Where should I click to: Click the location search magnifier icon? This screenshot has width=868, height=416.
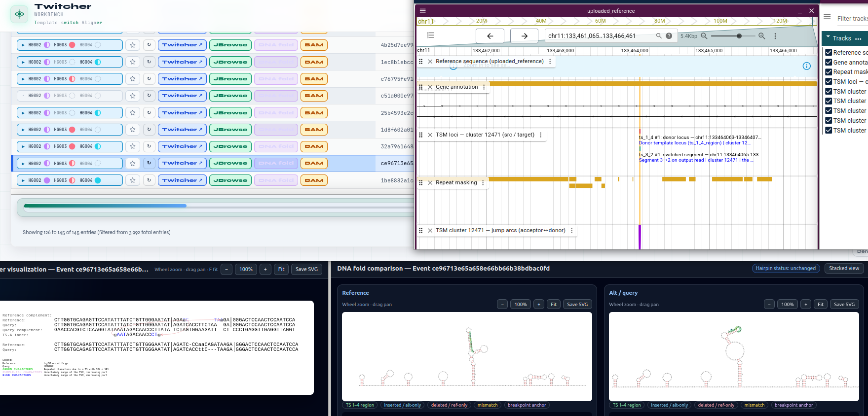coord(659,36)
